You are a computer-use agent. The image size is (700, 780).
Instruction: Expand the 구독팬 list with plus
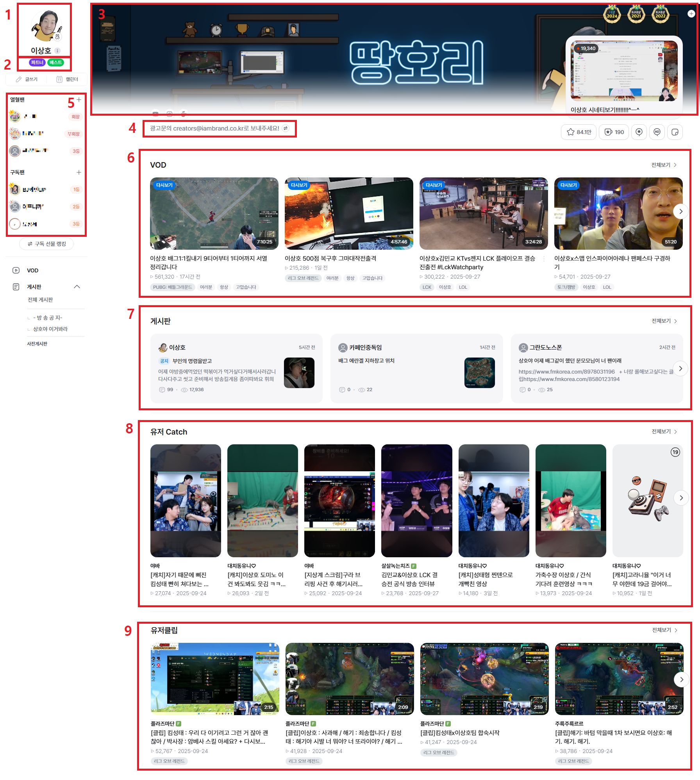click(x=79, y=172)
